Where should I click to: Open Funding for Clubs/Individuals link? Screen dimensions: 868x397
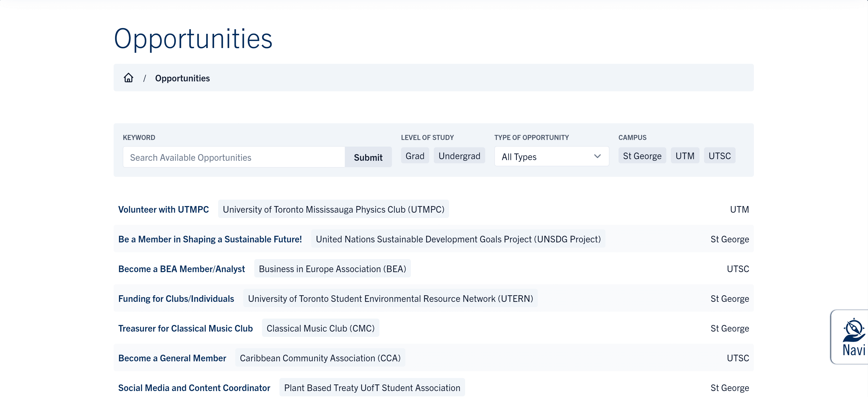176,298
